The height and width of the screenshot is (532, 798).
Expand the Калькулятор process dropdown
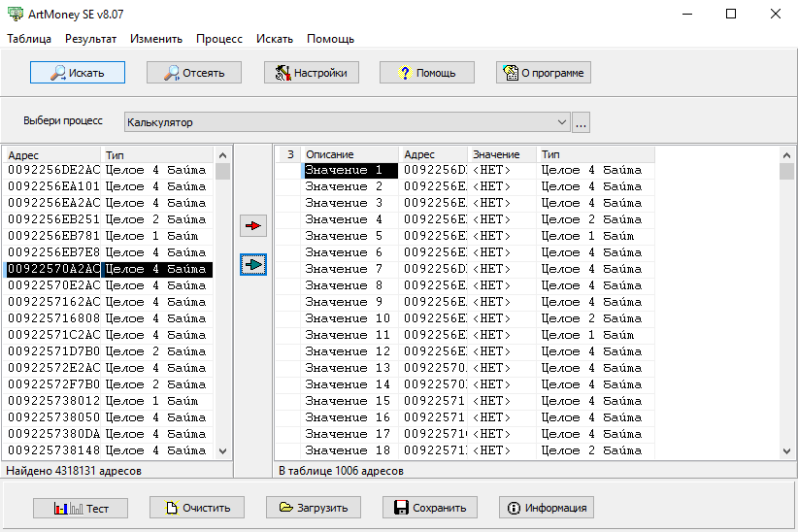click(561, 122)
